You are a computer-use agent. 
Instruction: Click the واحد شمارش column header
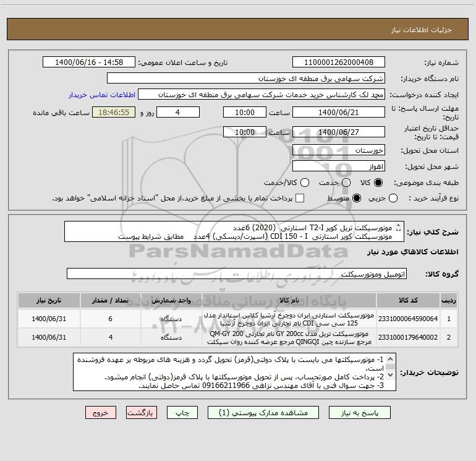click(171, 300)
